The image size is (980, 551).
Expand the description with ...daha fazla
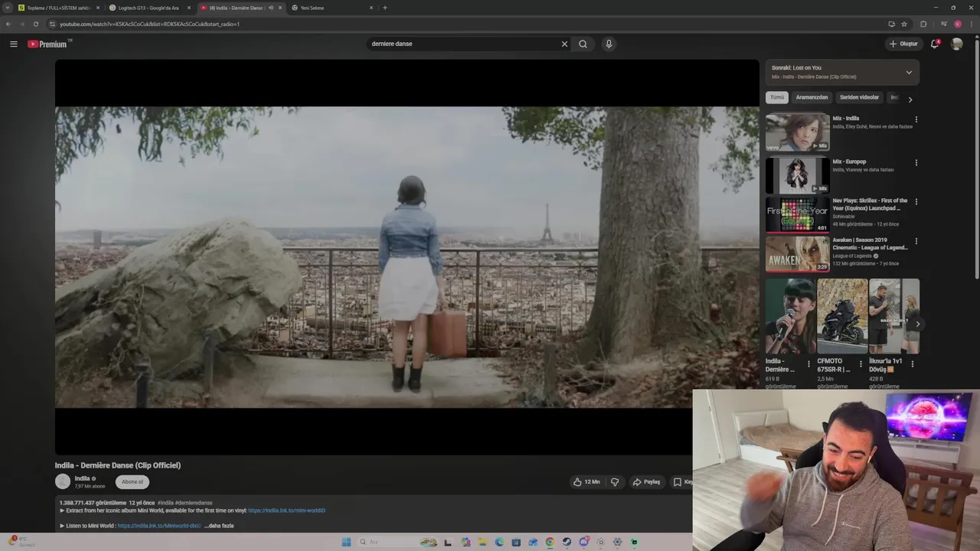point(219,526)
